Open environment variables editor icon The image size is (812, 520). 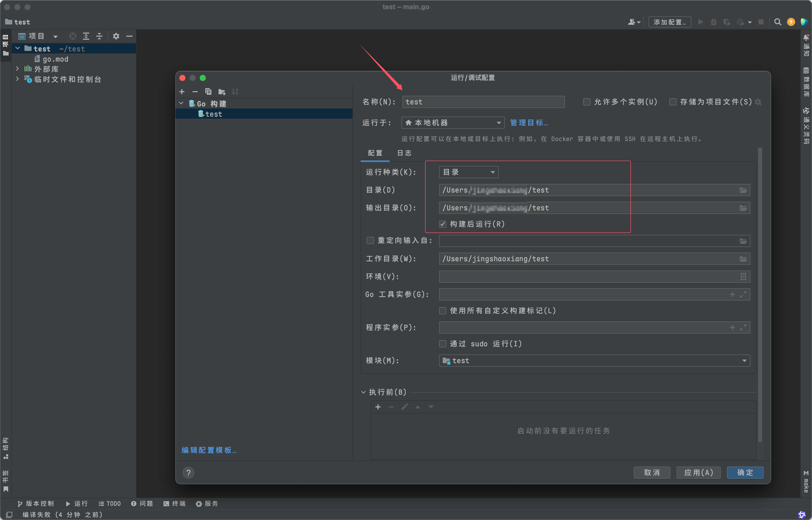[x=743, y=277]
